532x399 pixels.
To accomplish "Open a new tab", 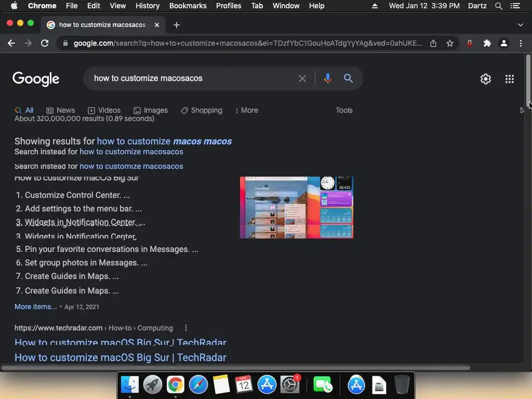I will [177, 25].
